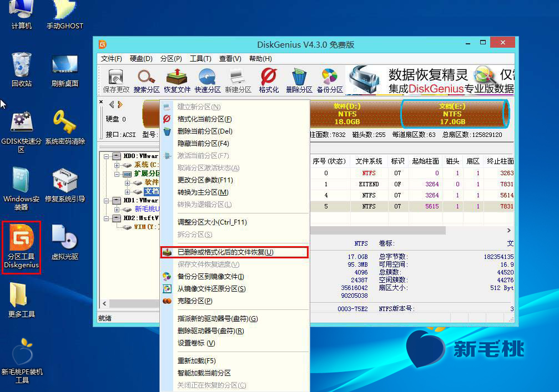
Task: Open the 计算机 desktop icon
Action: point(22,15)
